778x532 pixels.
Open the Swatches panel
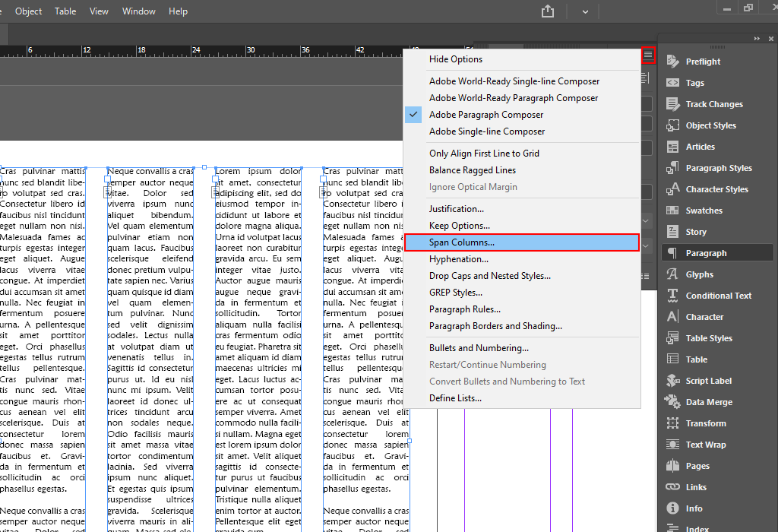[x=704, y=211]
